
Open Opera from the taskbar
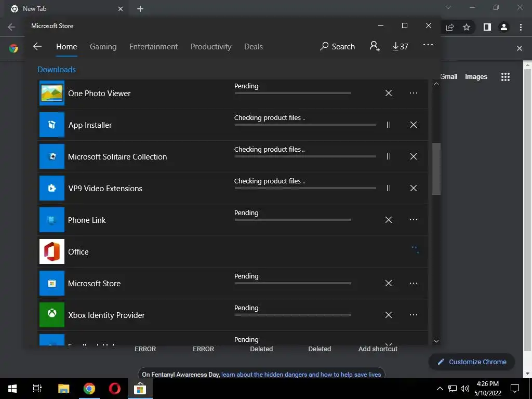point(114,389)
